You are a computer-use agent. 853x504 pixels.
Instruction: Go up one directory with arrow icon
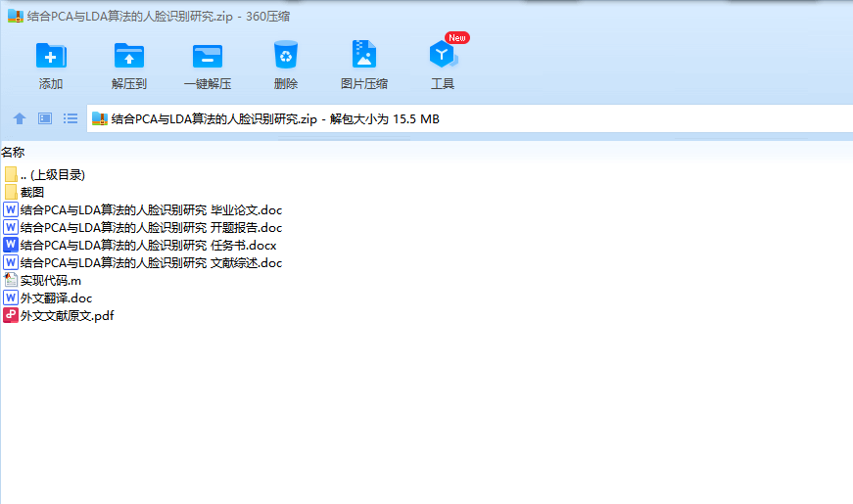pyautogui.click(x=20, y=118)
